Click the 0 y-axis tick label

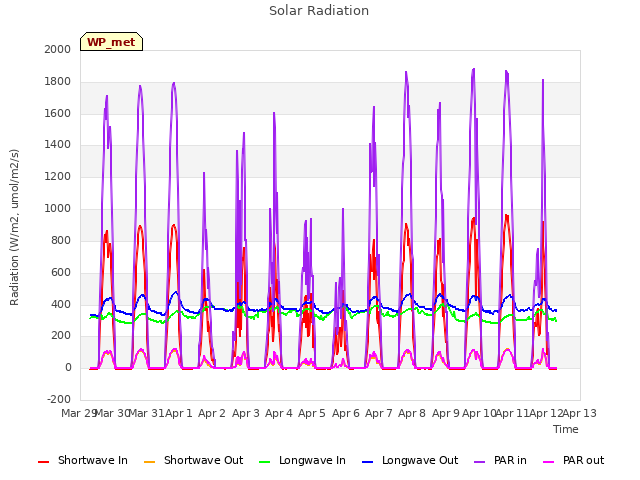click(x=68, y=368)
